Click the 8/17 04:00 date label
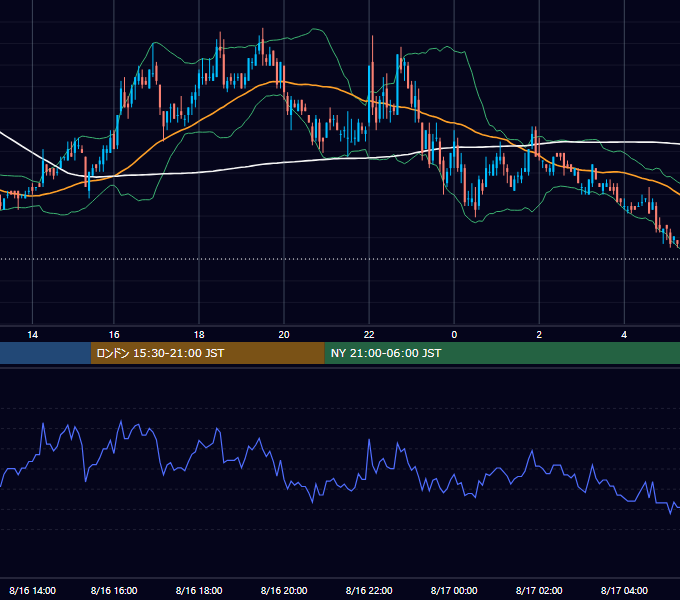This screenshot has height=600, width=680. pos(624,590)
